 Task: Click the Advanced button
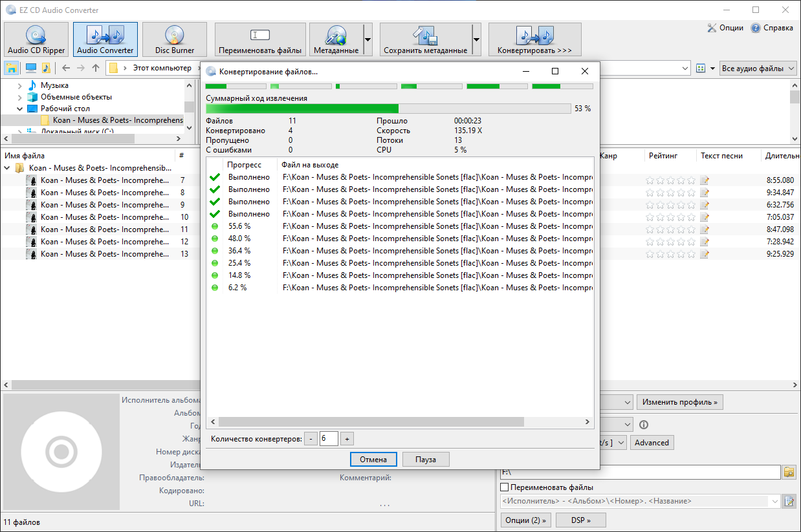[x=652, y=443]
